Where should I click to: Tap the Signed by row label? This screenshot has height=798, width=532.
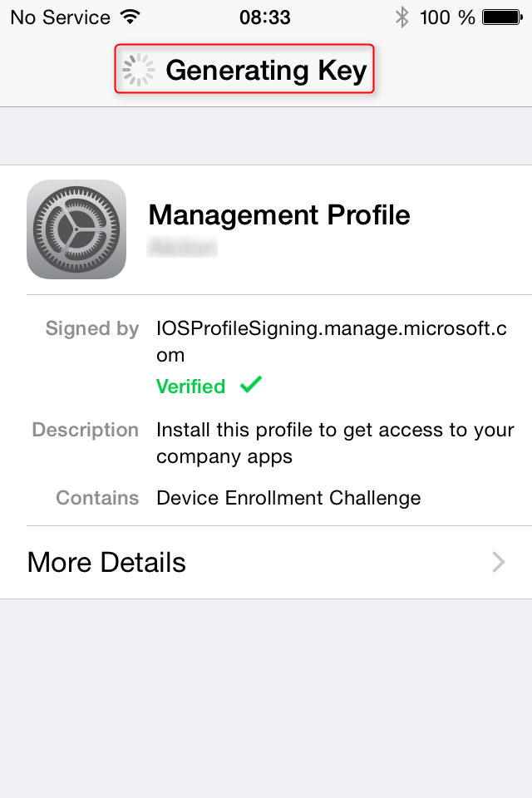[x=91, y=328]
